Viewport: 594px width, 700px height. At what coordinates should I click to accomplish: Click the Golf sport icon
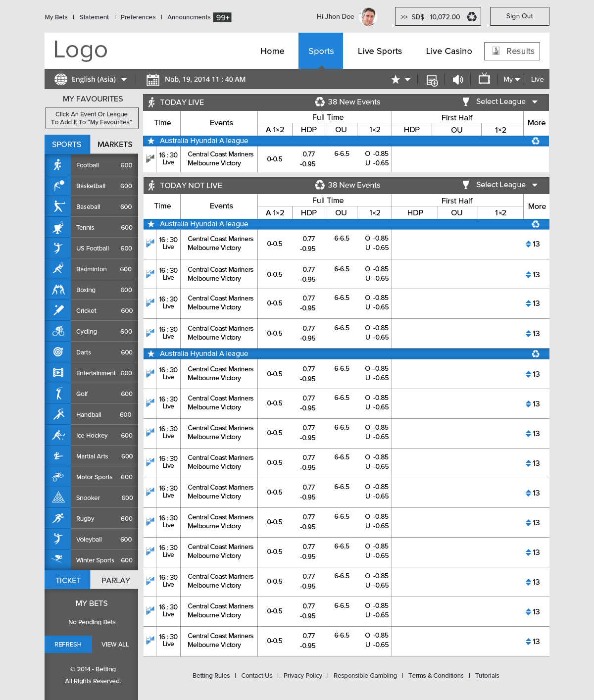pos(58,394)
